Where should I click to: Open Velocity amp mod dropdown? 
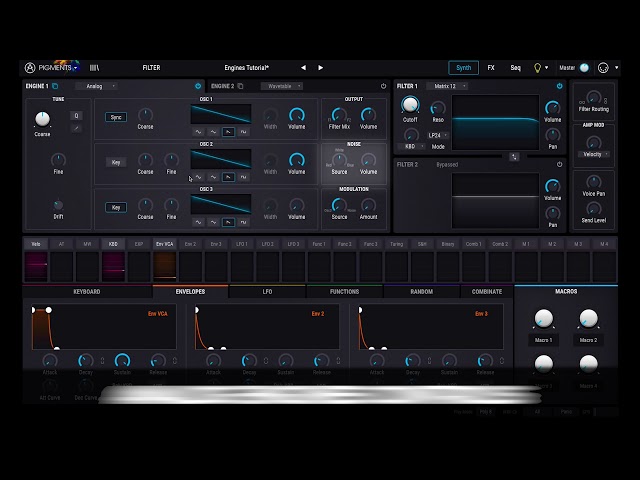pyautogui.click(x=594, y=154)
